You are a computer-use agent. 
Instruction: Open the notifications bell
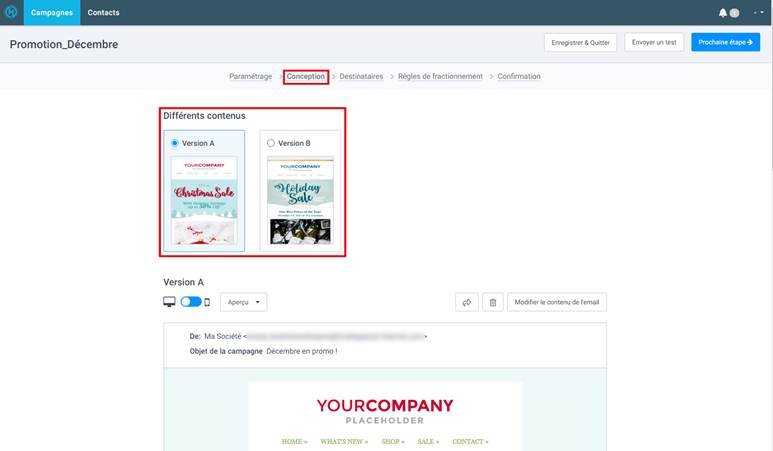pos(723,13)
